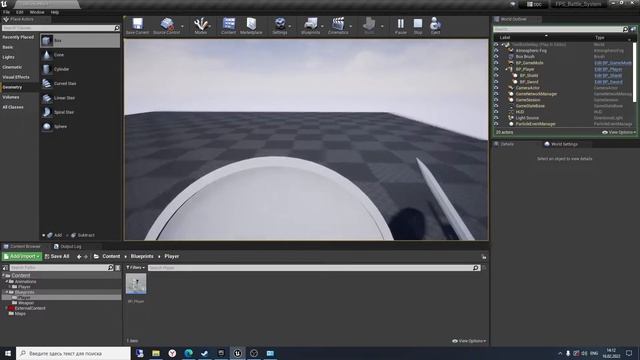Stop the play-in-editor session
This screenshot has height=360, width=640.
click(x=418, y=26)
